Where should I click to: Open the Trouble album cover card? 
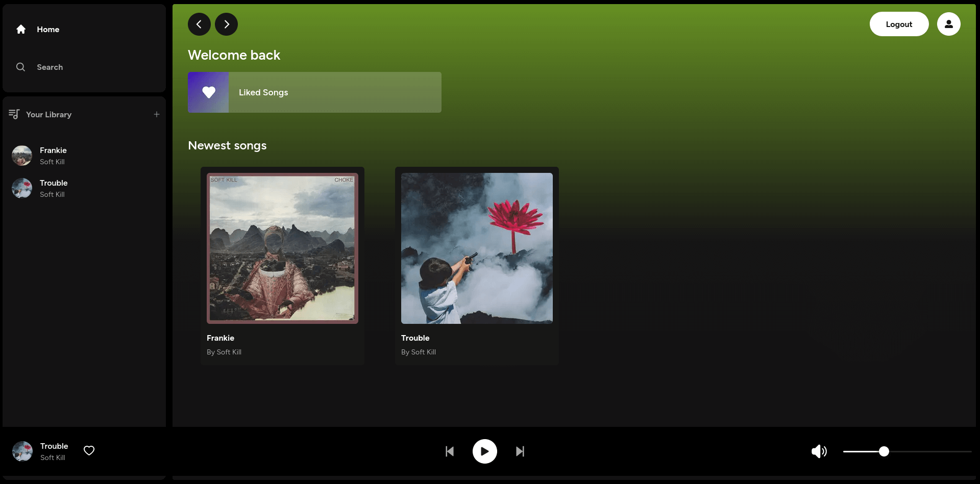pyautogui.click(x=477, y=248)
